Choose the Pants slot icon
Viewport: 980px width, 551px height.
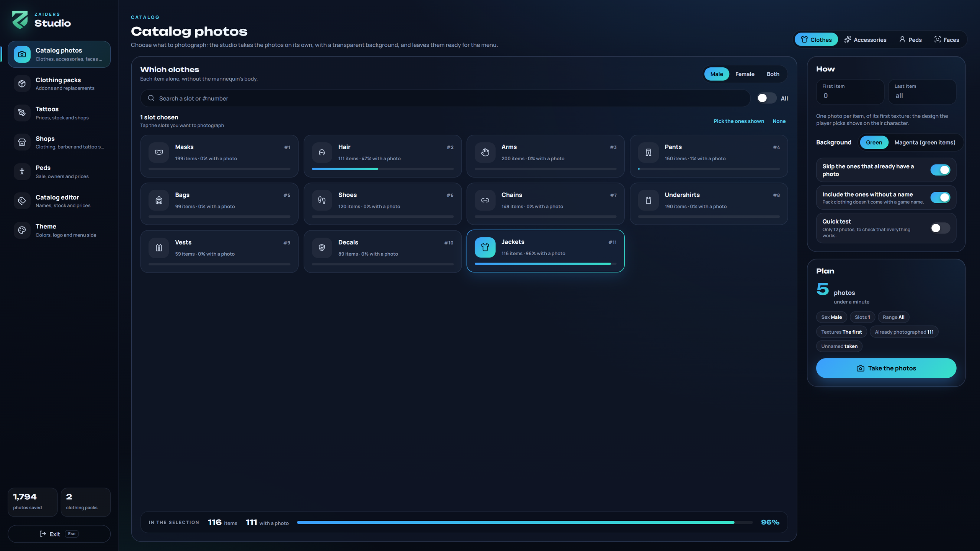coord(648,152)
